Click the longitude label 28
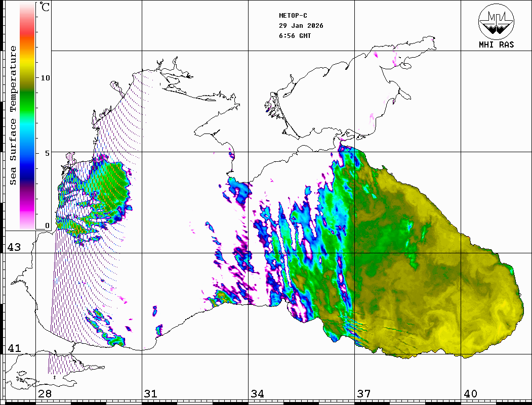Screen dimensions: 532x405 [45, 394]
